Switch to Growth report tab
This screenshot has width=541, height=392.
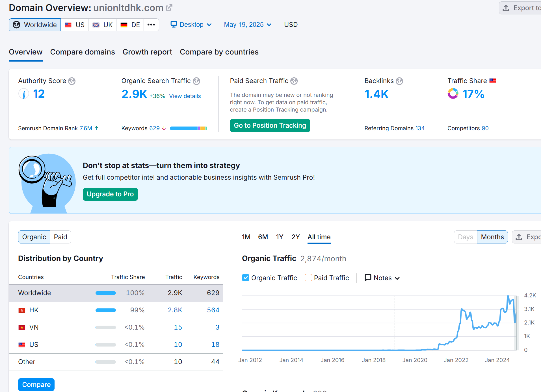pyautogui.click(x=147, y=52)
